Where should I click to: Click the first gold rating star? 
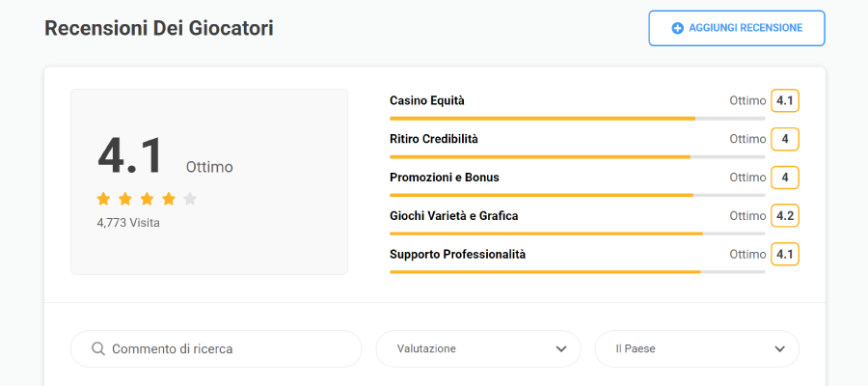[104, 199]
